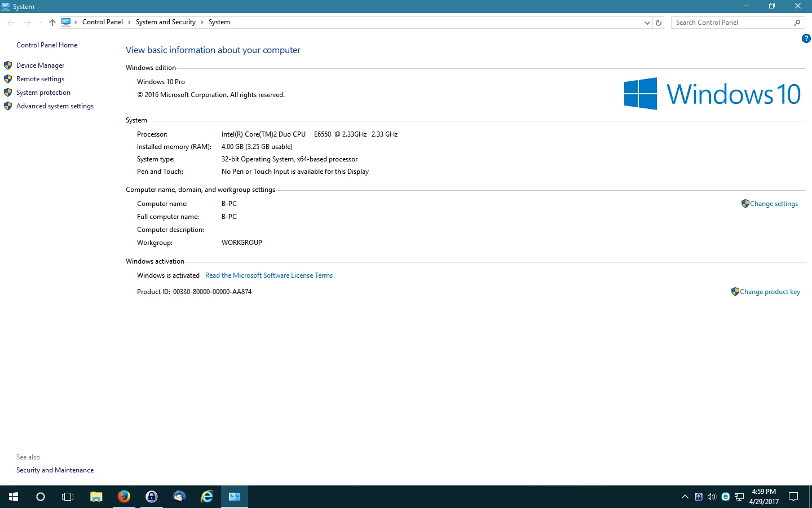Open Task View on taskbar

[x=68, y=497]
